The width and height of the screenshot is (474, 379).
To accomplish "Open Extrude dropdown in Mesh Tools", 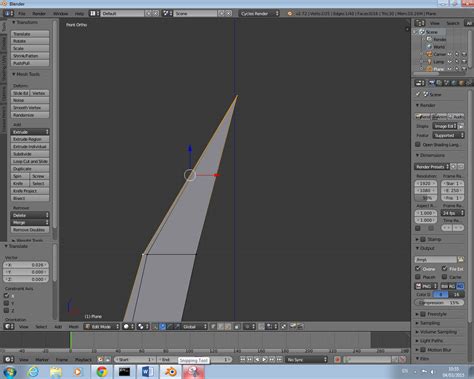I will pyautogui.click(x=30, y=132).
